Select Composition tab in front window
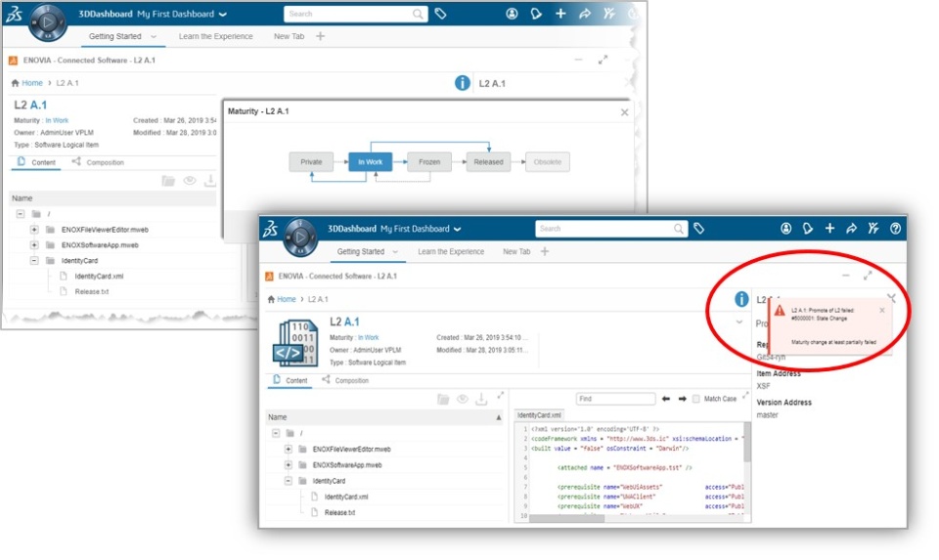 345,380
